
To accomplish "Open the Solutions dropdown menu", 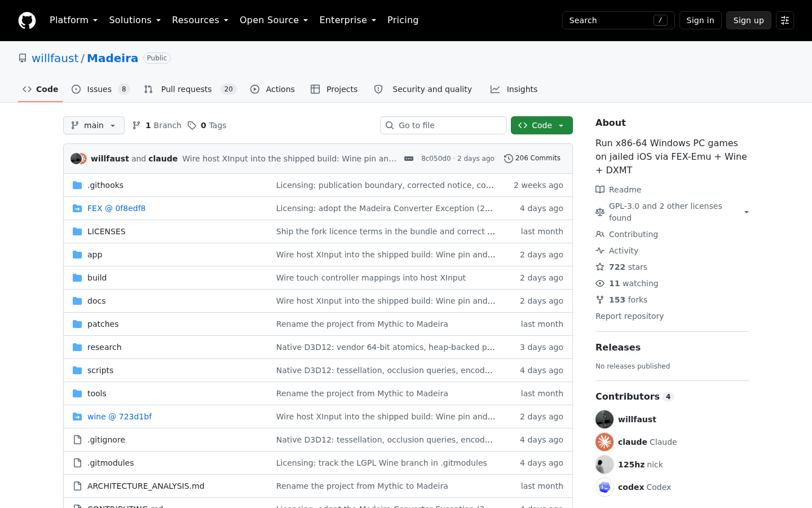I will (x=135, y=20).
